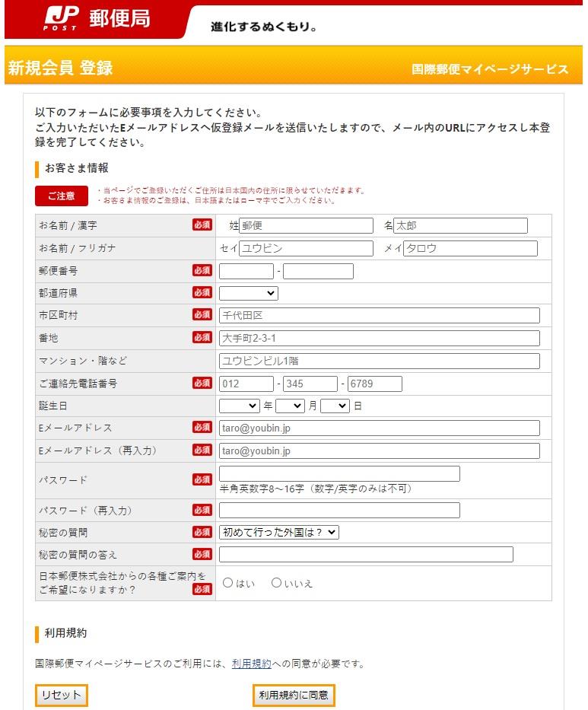Image resolution: width=588 pixels, height=710 pixels.
Task: Open the birth year dropdown
Action: click(240, 406)
